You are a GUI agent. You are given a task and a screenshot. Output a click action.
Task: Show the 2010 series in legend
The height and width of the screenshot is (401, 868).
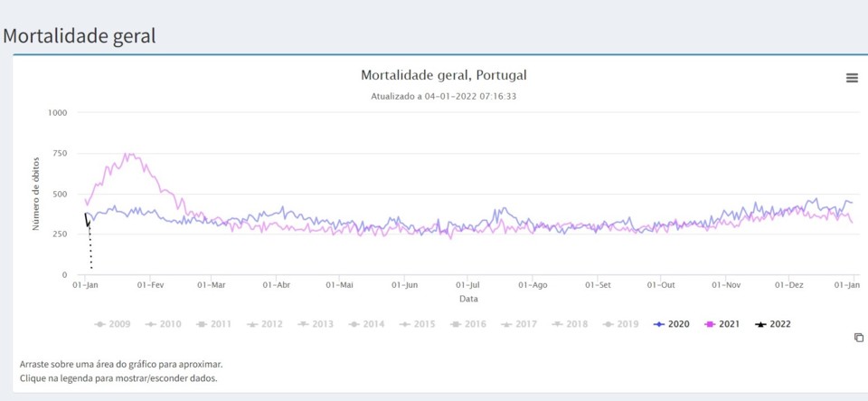tap(164, 324)
